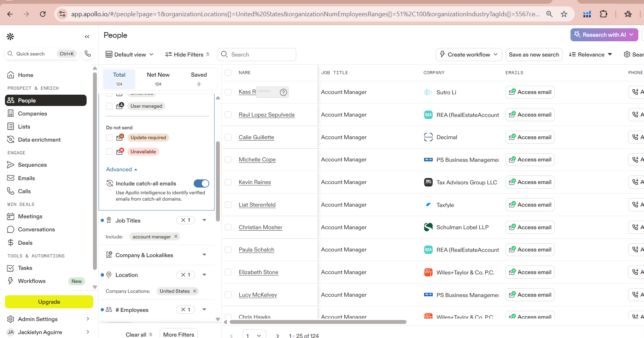Click the phone dialer icon near Quick search
Viewport: 644px width, 338px height.
pos(88,54)
